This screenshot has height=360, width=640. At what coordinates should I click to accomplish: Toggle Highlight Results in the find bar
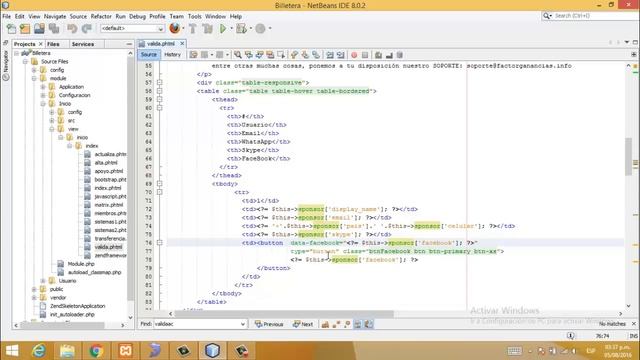(358, 324)
